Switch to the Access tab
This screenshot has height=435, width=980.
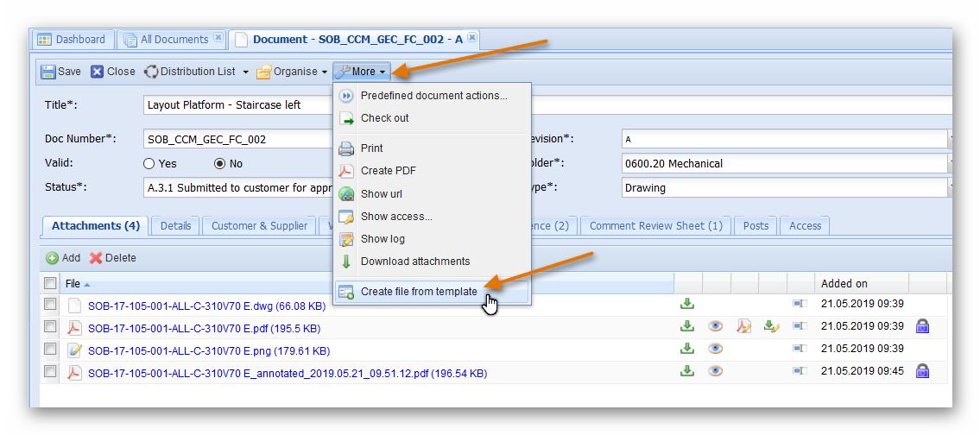click(805, 225)
